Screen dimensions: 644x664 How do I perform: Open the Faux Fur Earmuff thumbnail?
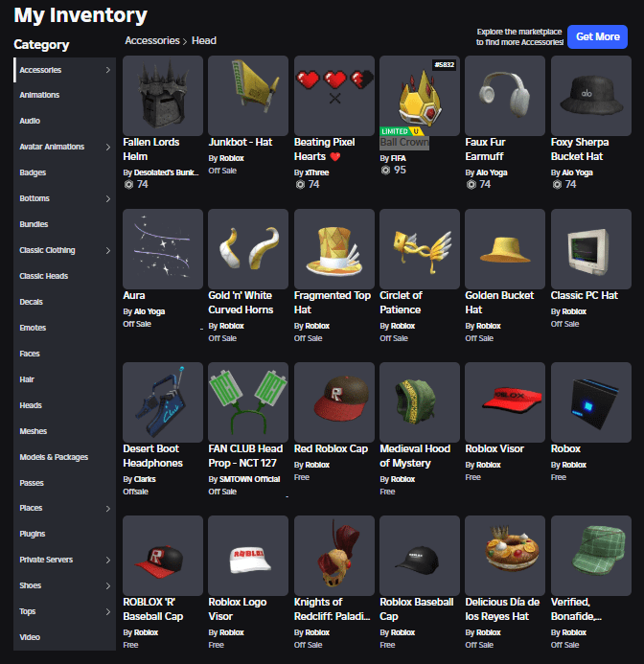point(505,96)
